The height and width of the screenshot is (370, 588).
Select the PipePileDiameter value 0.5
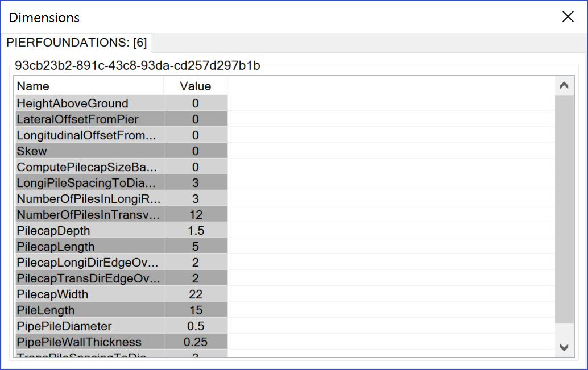tap(196, 326)
